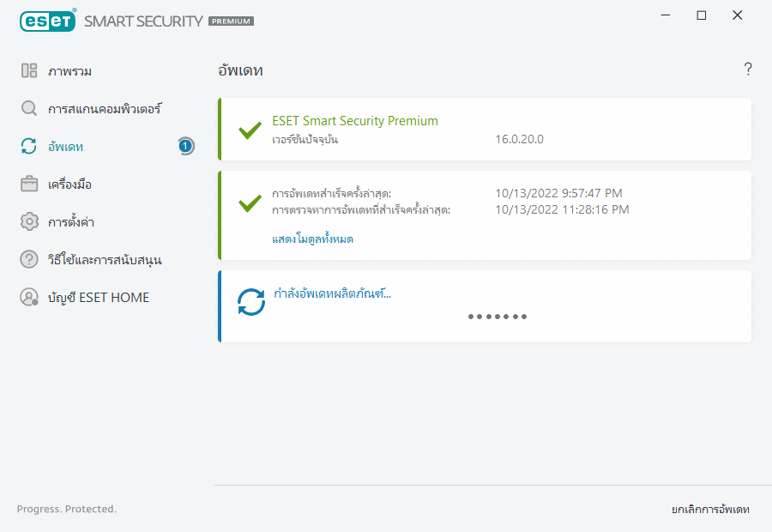Click the อัพเดท refresh arrows sidebar icon

point(29,147)
